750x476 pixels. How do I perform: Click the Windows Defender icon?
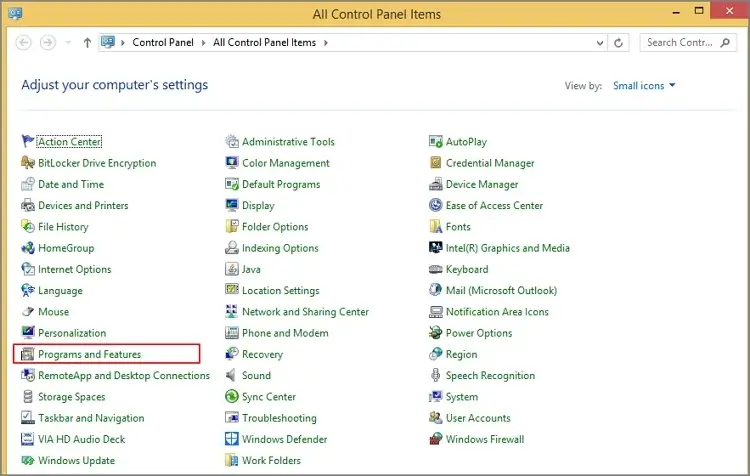point(232,439)
